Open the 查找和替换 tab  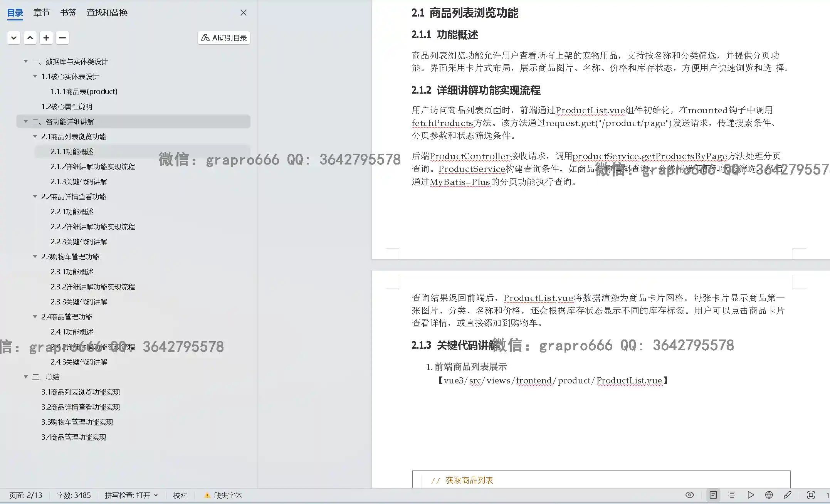click(107, 13)
